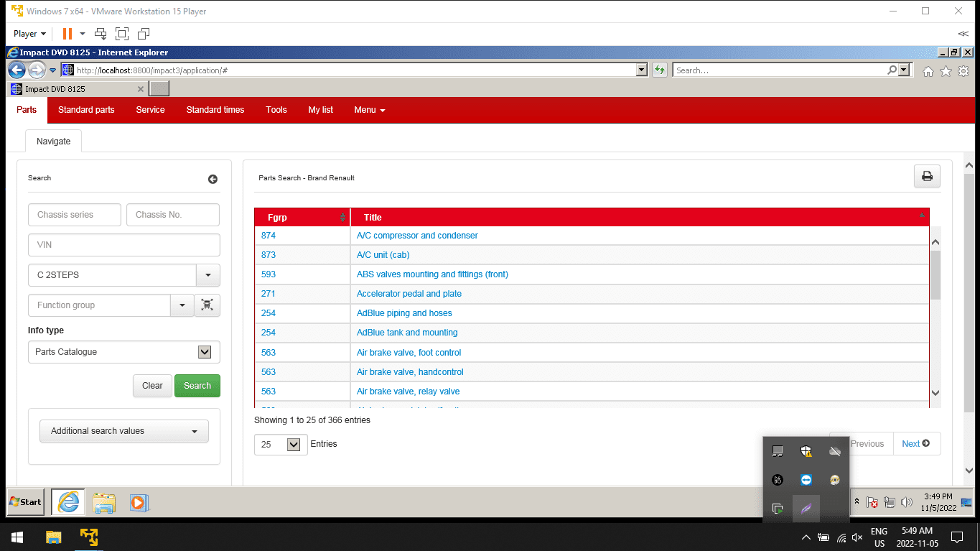This screenshot has width=980, height=551.
Task: Open the Info type Parts Catalogue dropdown
Action: (x=205, y=352)
